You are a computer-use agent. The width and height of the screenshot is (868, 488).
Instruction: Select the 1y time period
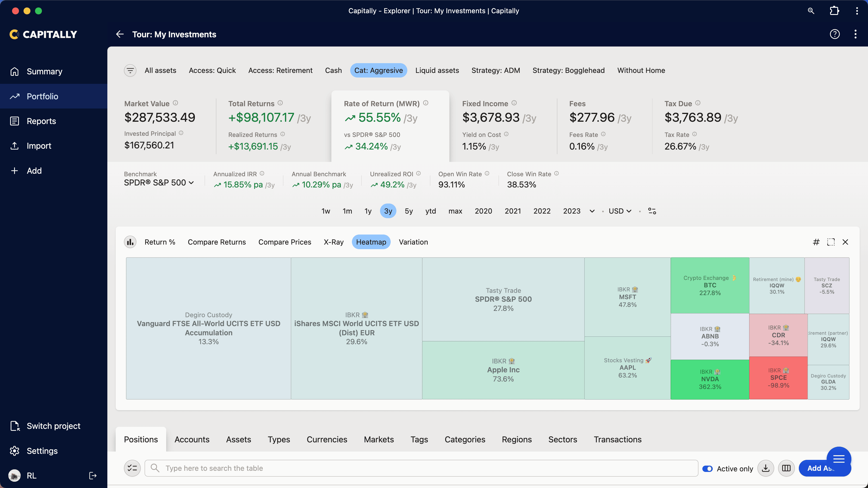(368, 211)
